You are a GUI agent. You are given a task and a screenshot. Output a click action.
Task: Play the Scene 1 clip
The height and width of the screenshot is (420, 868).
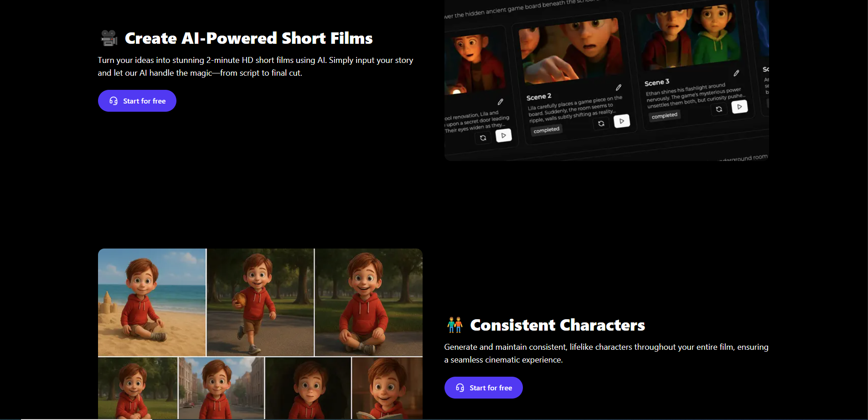pyautogui.click(x=503, y=135)
